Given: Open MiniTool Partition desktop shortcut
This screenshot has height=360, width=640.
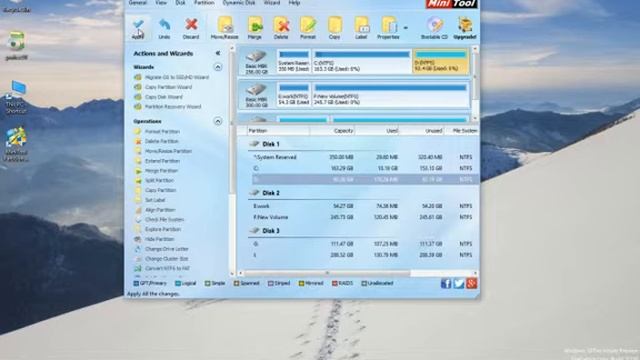Looking at the screenshot, I should click(16, 144).
